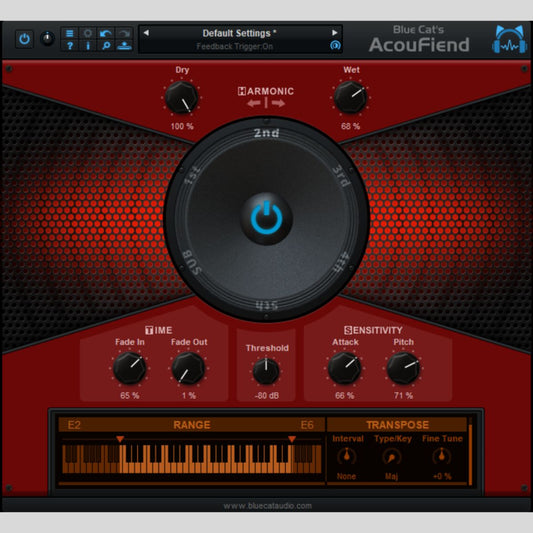
Task: Click the Fade Out knob
Action: (x=188, y=368)
